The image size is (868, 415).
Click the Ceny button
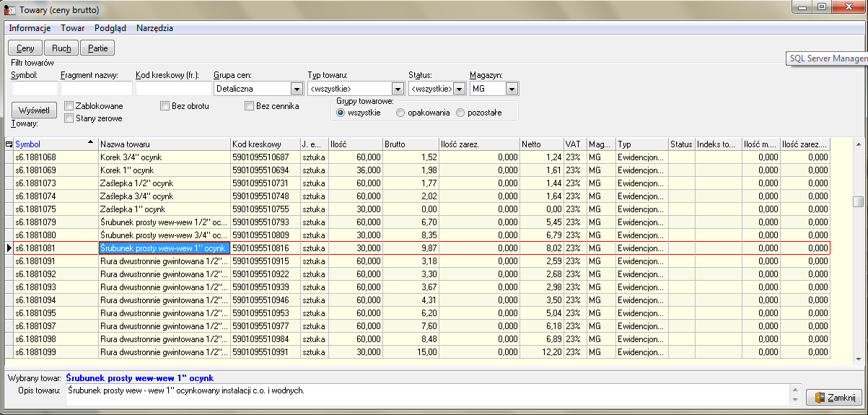25,48
